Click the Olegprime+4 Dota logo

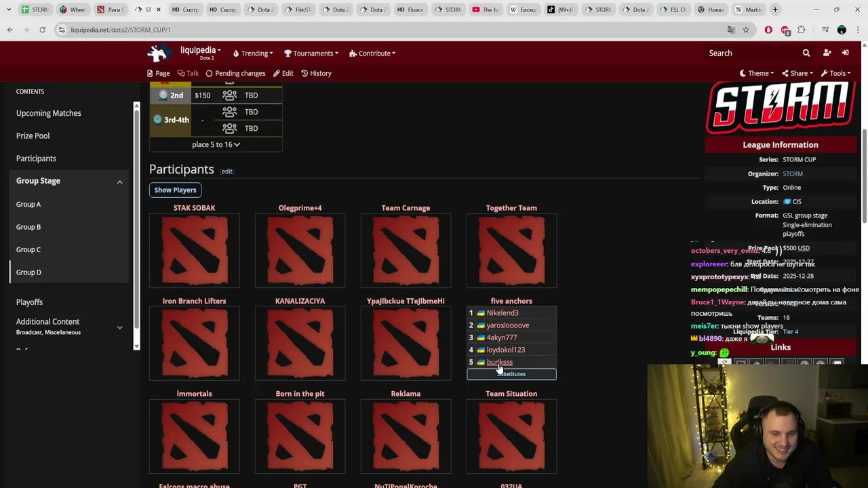pos(300,251)
